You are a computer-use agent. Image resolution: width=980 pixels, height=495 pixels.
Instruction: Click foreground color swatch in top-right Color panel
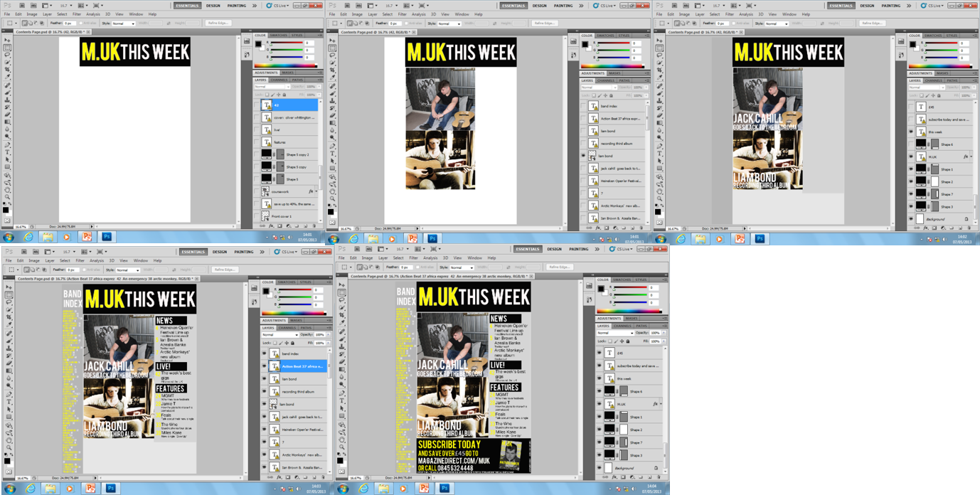click(x=912, y=43)
